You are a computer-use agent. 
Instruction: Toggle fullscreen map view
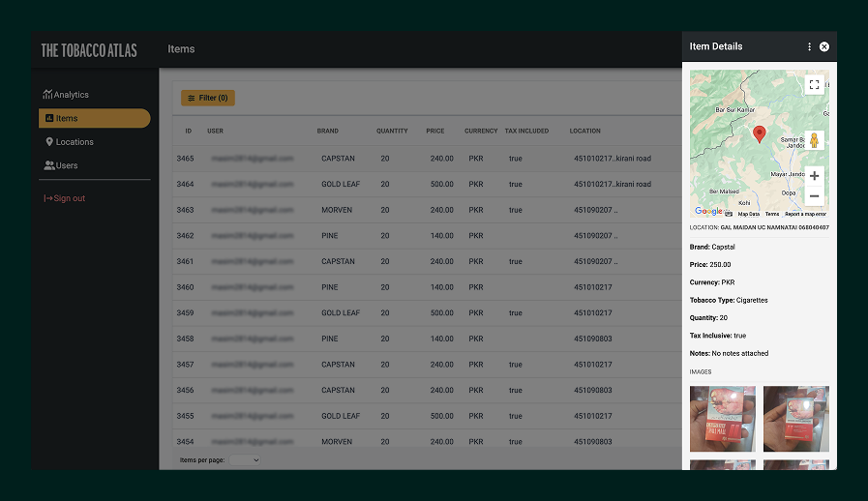click(x=815, y=85)
